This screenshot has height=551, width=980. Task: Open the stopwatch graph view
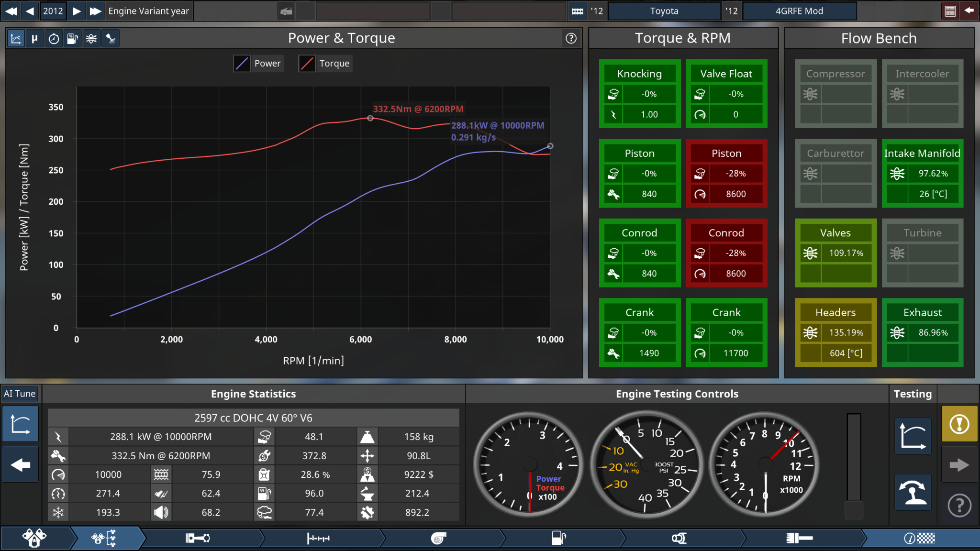pos(54,39)
